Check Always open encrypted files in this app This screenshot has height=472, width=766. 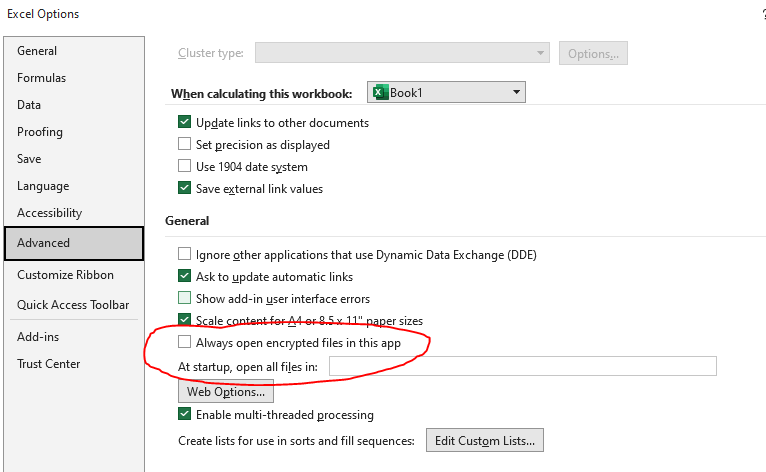coord(184,342)
